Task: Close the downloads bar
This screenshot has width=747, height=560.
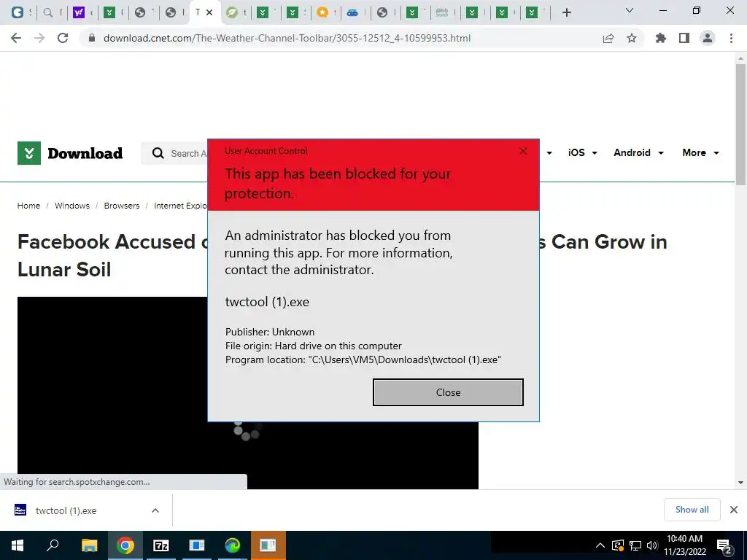Action: [734, 510]
